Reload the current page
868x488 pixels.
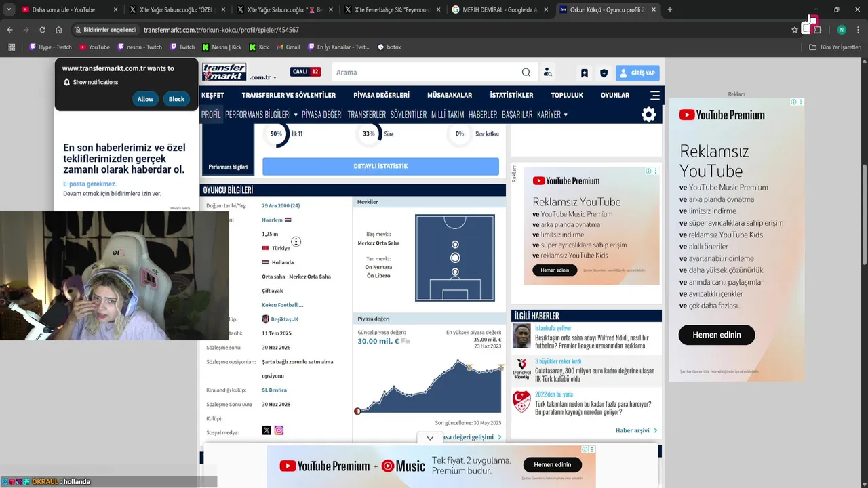click(x=42, y=30)
